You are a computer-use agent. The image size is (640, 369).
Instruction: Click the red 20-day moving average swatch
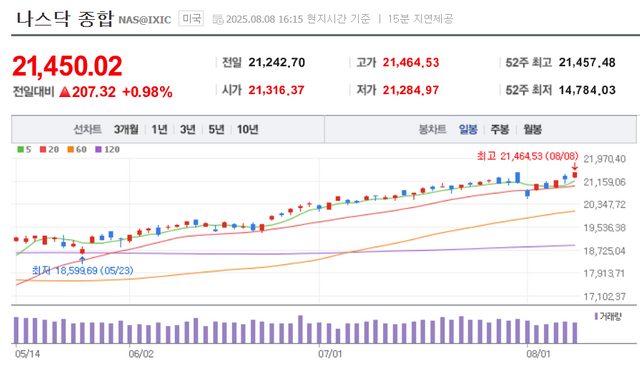[x=43, y=149]
